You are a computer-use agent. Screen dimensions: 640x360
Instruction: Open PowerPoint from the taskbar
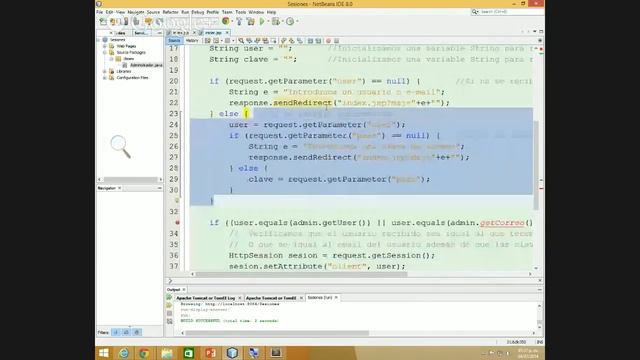[x=211, y=353]
